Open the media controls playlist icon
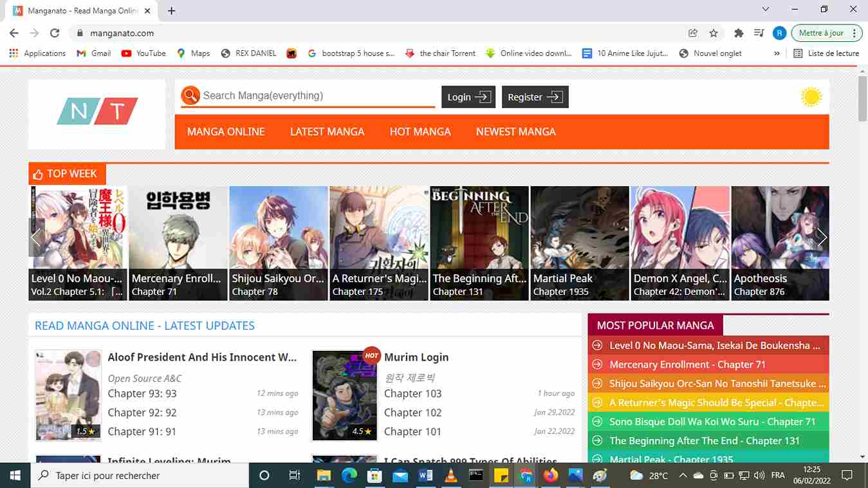Image resolution: width=868 pixels, height=488 pixels. point(759,33)
